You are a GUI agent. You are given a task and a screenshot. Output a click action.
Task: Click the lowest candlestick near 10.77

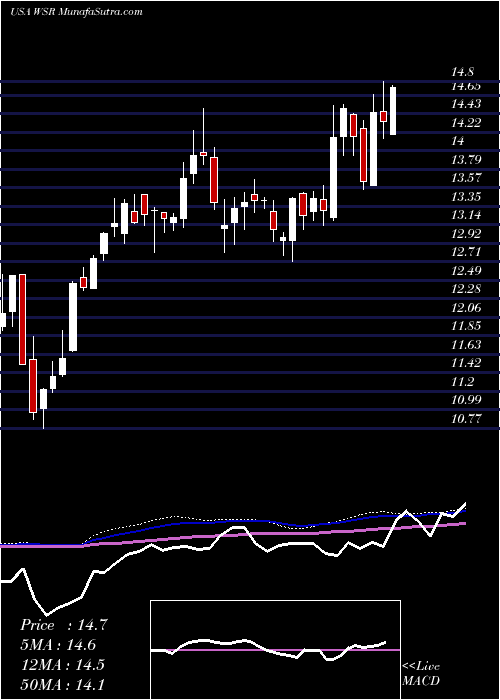[43, 408]
